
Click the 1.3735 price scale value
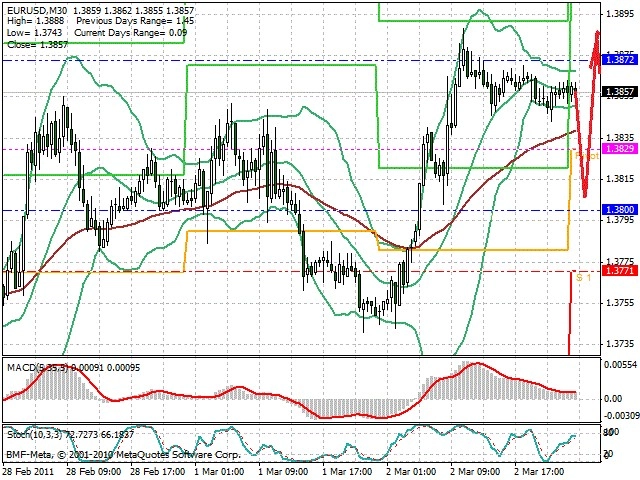click(620, 344)
